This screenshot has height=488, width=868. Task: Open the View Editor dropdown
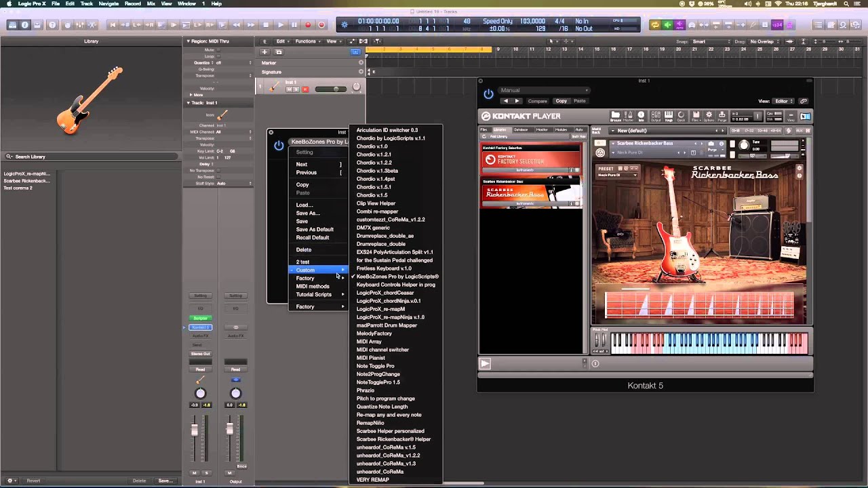783,101
